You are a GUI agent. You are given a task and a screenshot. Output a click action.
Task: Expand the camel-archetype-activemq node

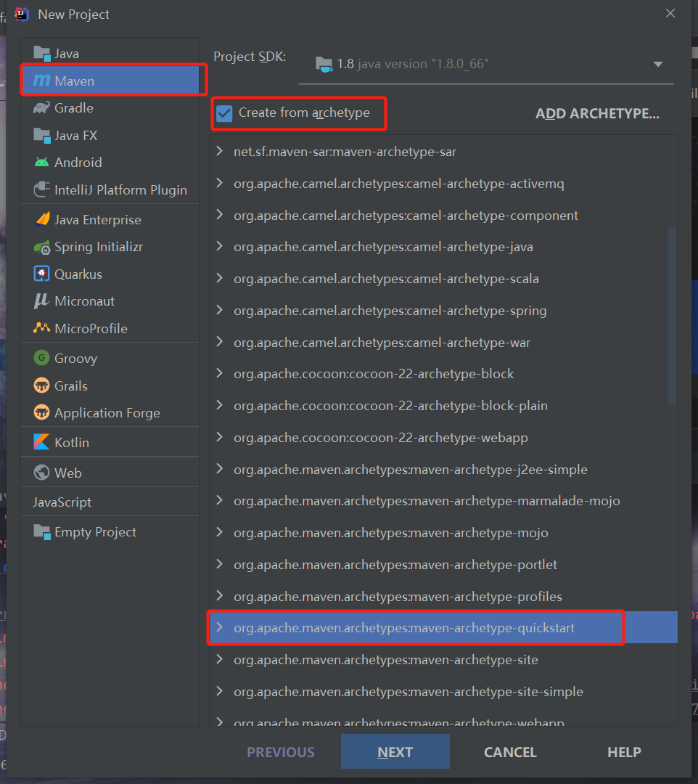click(x=219, y=183)
